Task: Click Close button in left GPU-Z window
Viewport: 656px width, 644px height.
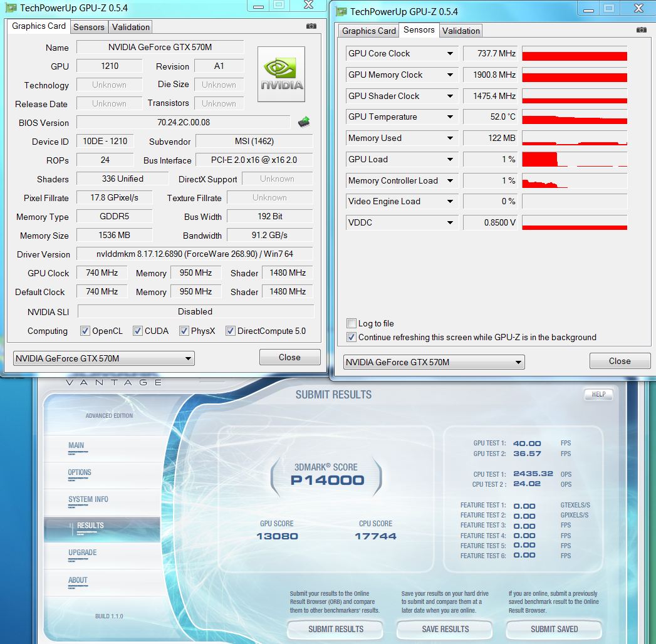Action: [290, 357]
